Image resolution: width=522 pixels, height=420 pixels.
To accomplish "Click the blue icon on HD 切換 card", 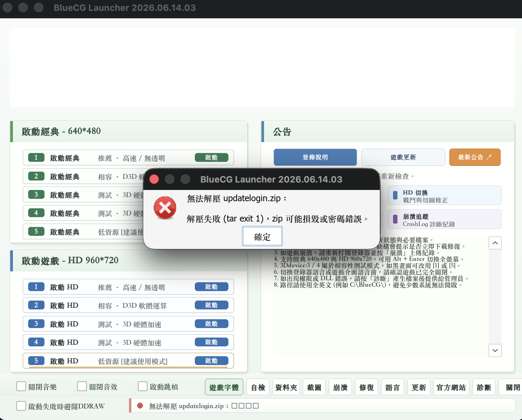I will [x=395, y=195].
